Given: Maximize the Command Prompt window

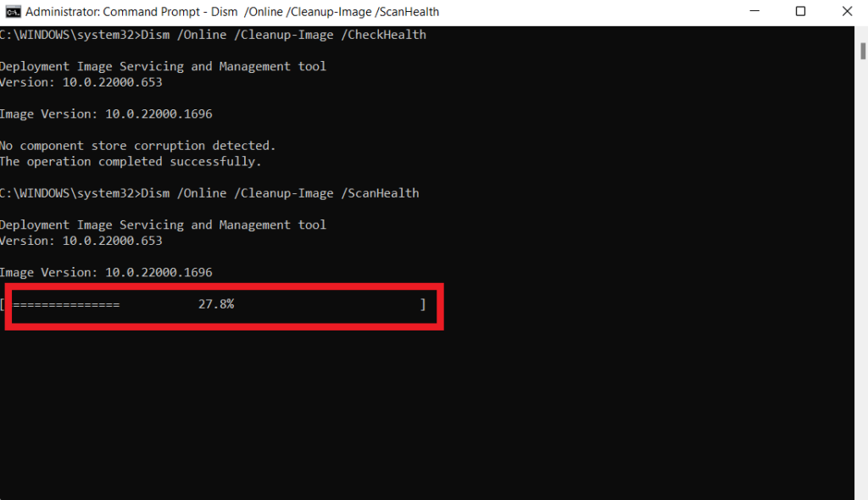Looking at the screenshot, I should coord(800,11).
